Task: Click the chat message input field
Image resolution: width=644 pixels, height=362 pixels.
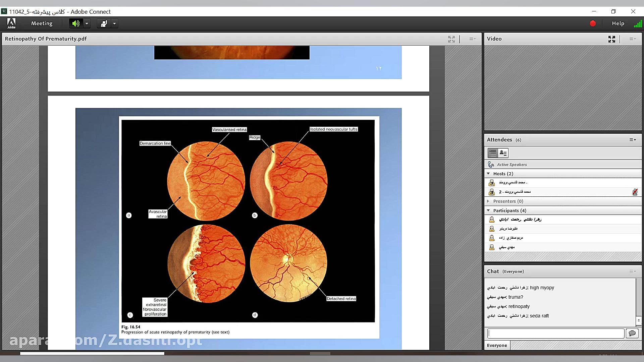Action: [x=555, y=333]
